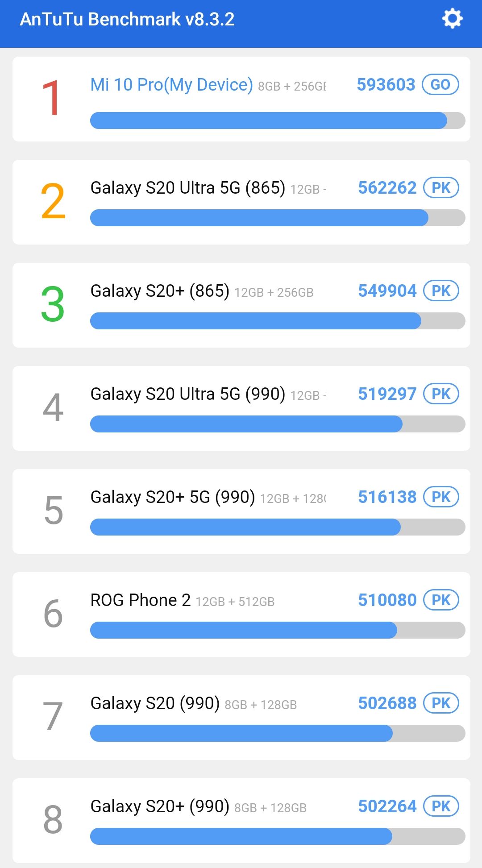Tap the GO button for Mi 10 Pro
This screenshot has height=868, width=482.
[440, 85]
